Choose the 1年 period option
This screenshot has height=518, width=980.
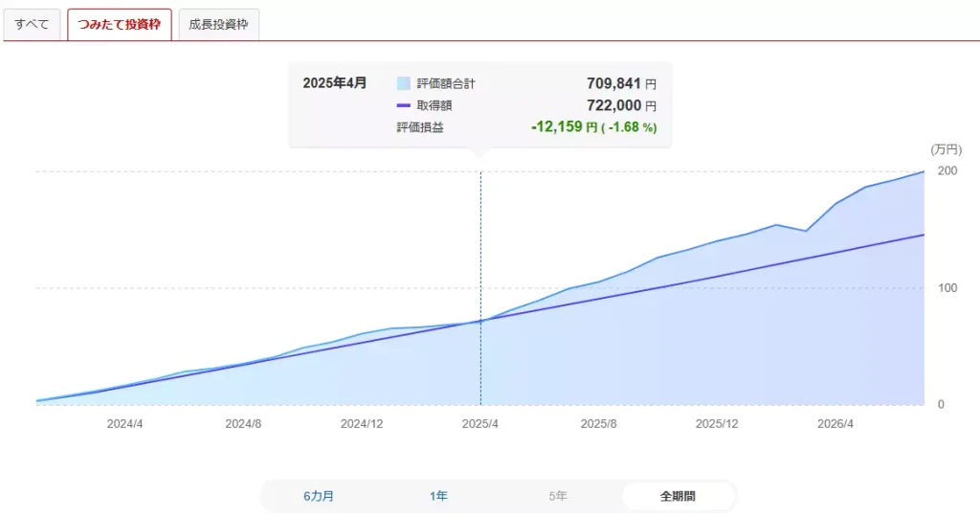pyautogui.click(x=438, y=496)
